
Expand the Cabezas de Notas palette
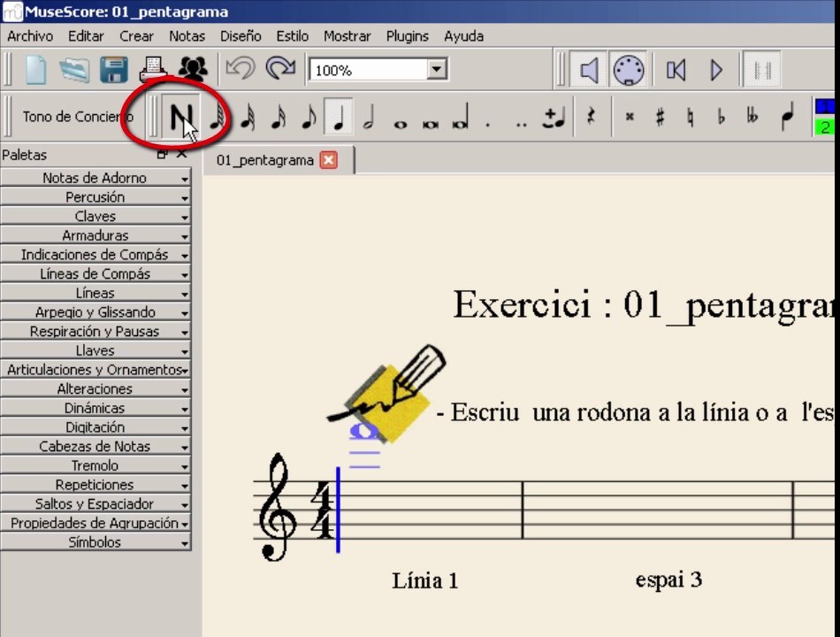[95, 446]
